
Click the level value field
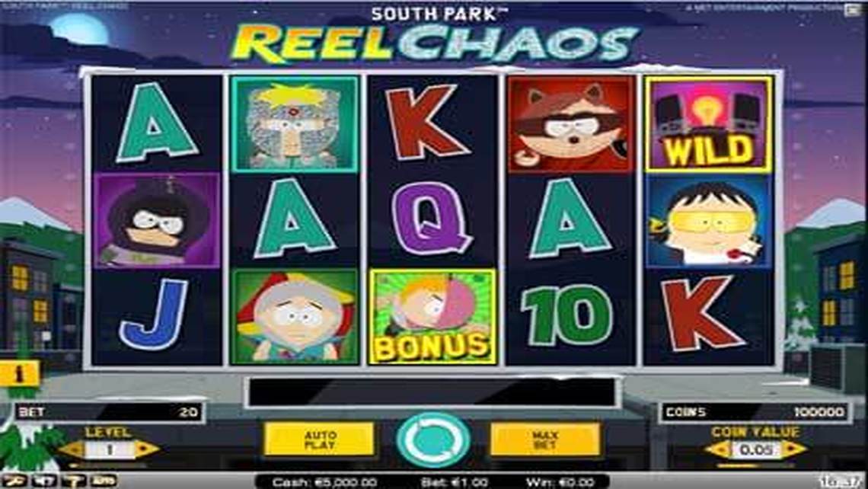click(x=110, y=449)
